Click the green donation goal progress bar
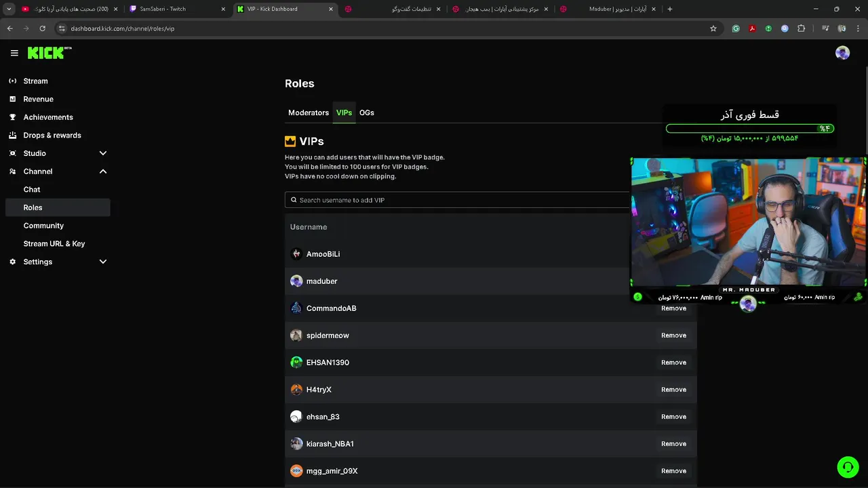The height and width of the screenshot is (488, 868). click(x=749, y=128)
